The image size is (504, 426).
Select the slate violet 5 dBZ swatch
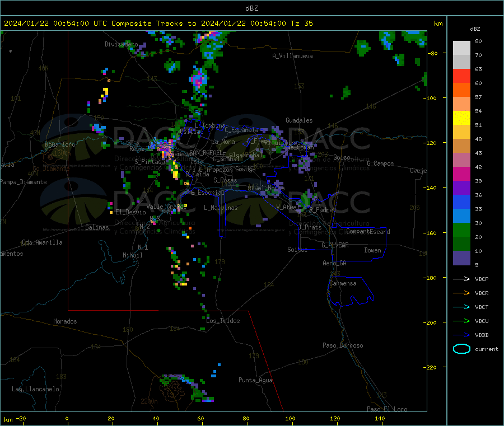click(x=461, y=258)
